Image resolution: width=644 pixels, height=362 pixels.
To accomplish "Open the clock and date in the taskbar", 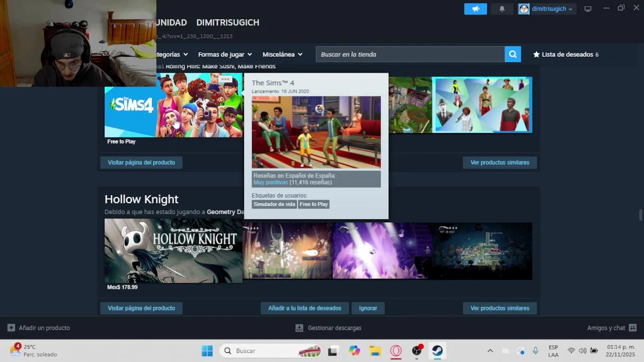I will (x=620, y=351).
